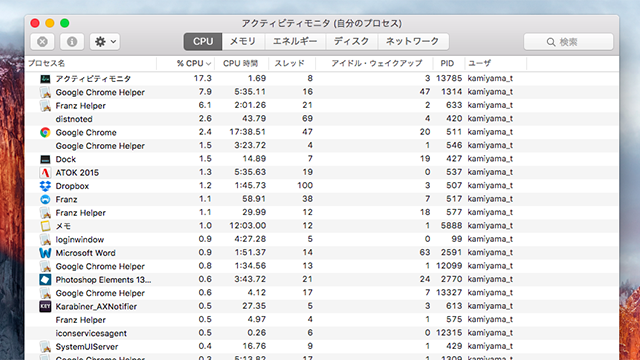Click PID 2591 for Microsoft Word
The image size is (640, 360).
451,252
